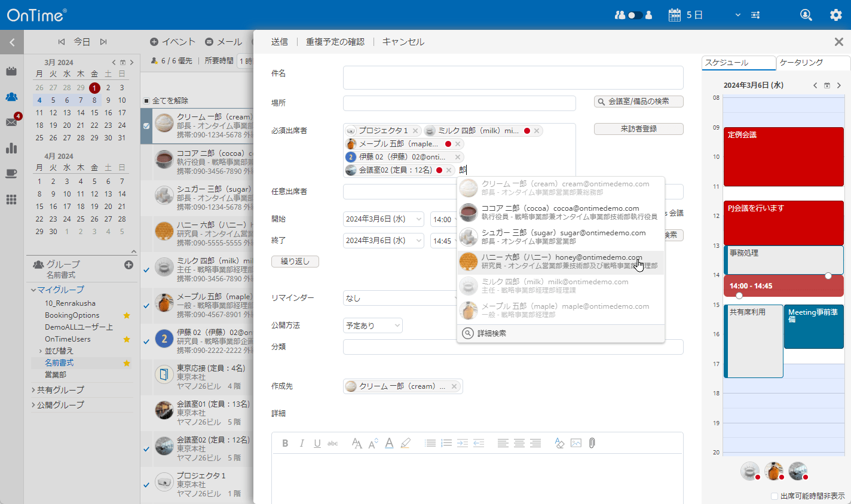The width and height of the screenshot is (851, 504).
Task: Open the start date 2024年3月6日 dropdown
Action: (383, 219)
